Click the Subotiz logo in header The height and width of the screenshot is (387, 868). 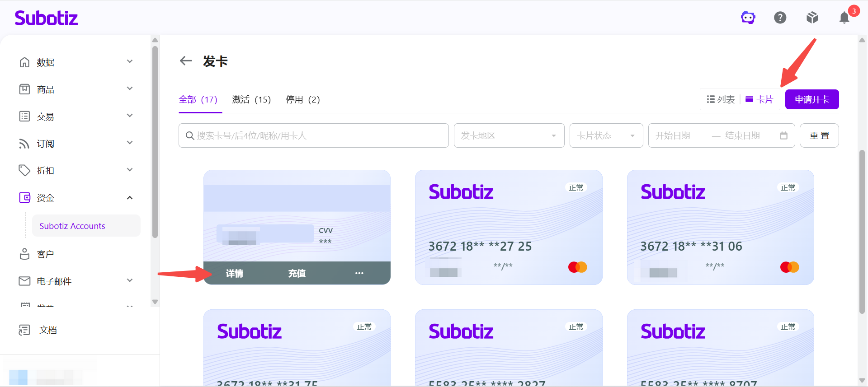tap(46, 18)
